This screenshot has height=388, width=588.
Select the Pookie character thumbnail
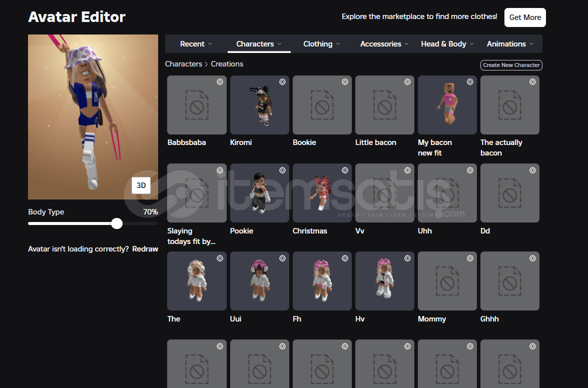[x=260, y=193]
